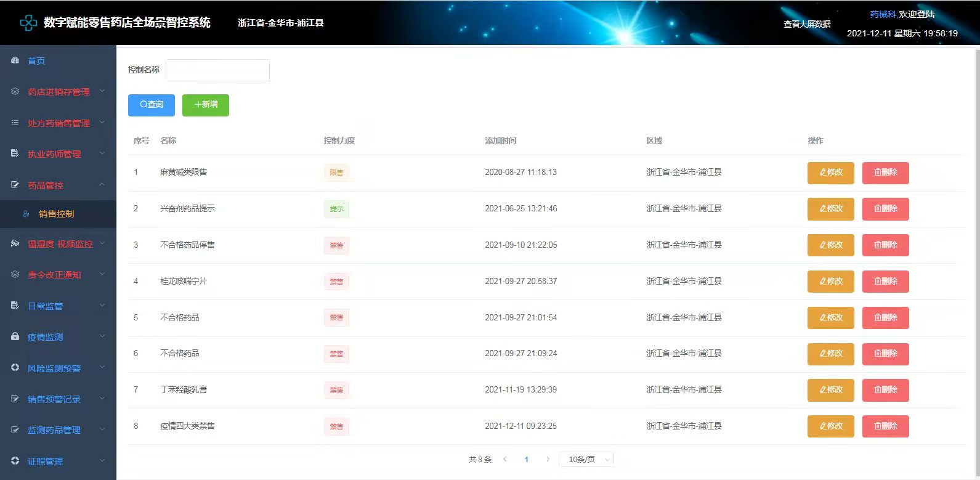Click the green 新增 add button
Viewport: 980px width, 480px height.
coord(205,105)
